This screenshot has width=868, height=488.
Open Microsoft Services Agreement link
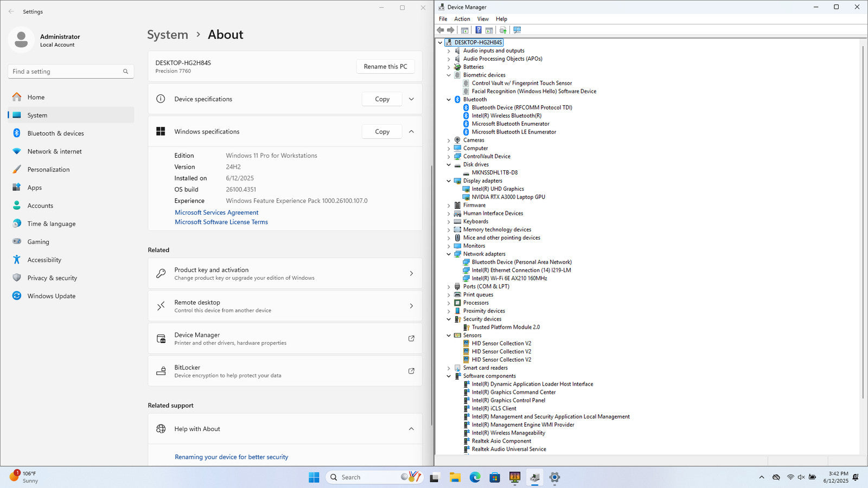(x=216, y=213)
